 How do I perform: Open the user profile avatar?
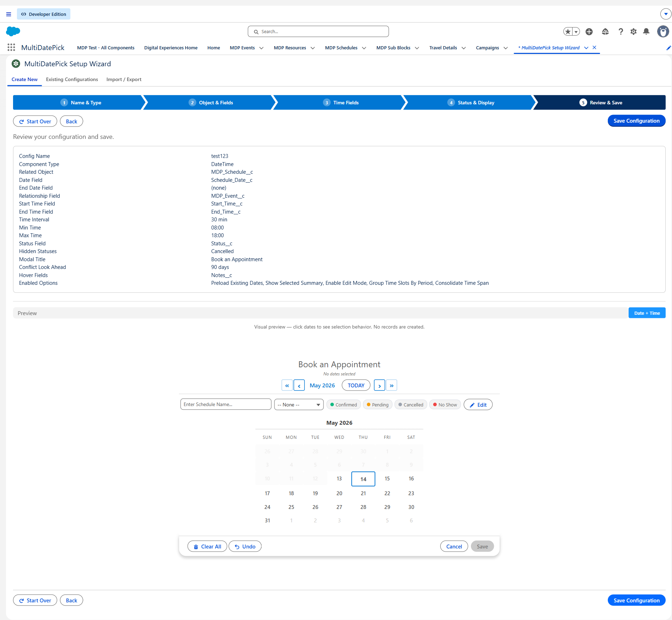coord(663,32)
